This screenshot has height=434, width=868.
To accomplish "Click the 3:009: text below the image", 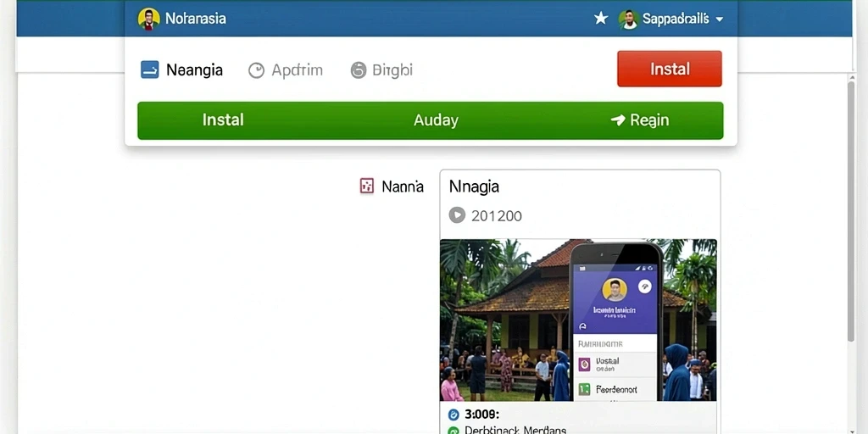I will click(482, 414).
